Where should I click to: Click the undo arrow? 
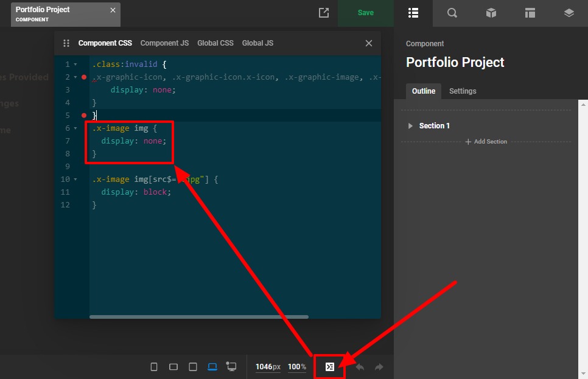360,367
